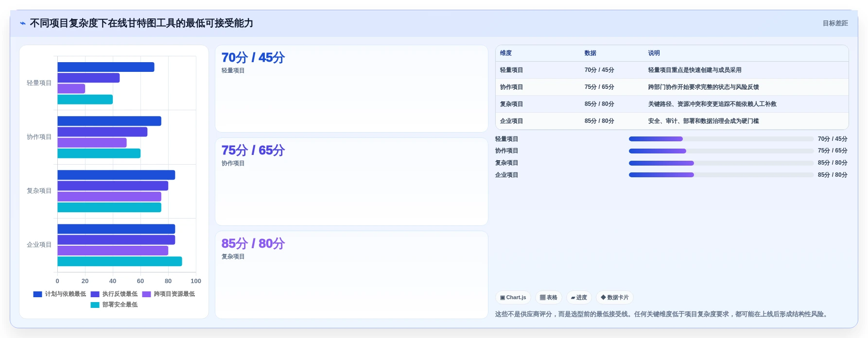
Task: Click the 企业项目 label on the chart axis
Action: point(39,245)
